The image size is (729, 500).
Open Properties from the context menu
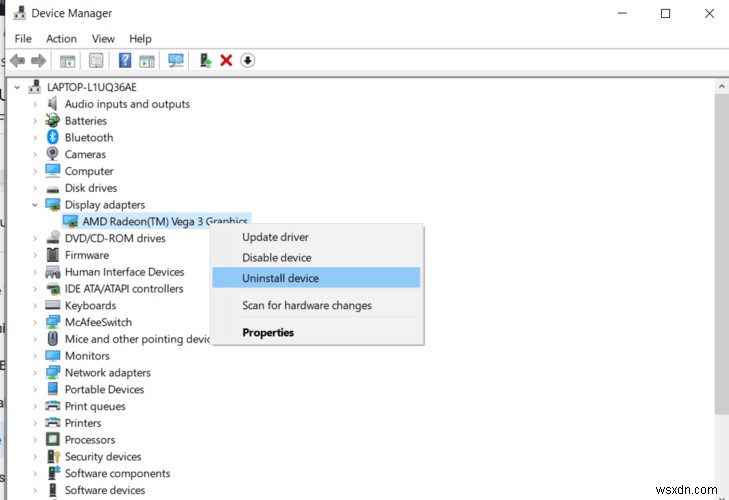(x=317, y=332)
